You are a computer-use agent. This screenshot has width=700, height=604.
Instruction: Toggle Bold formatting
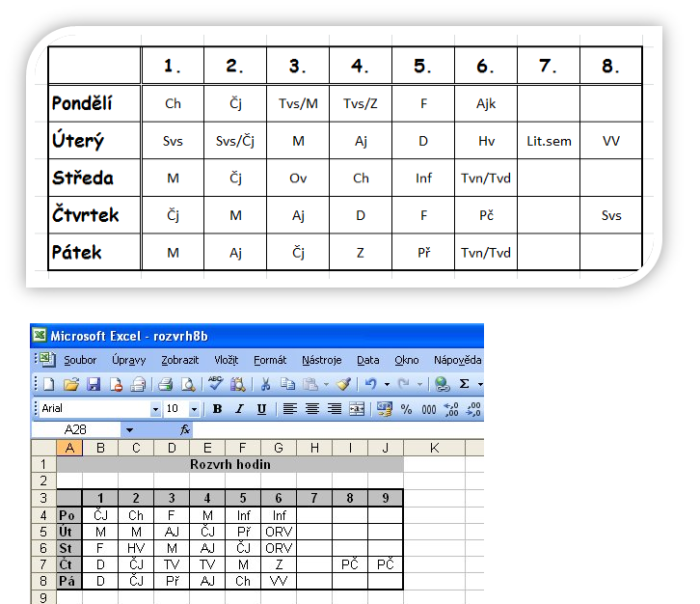point(217,409)
